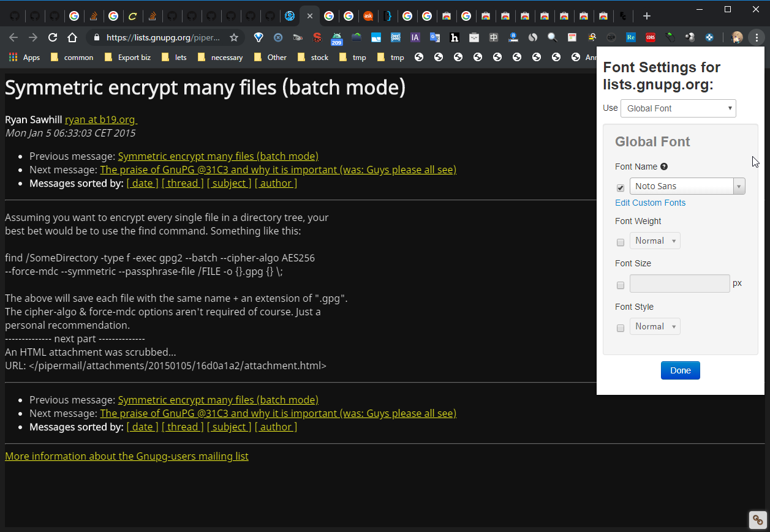Click the Edit Custom Fonts link
Viewport: 770px width, 532px height.
650,203
